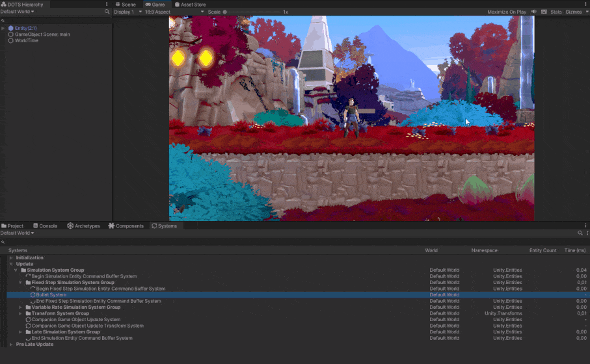Click the Entity (2:1) cube icon

tap(11, 28)
